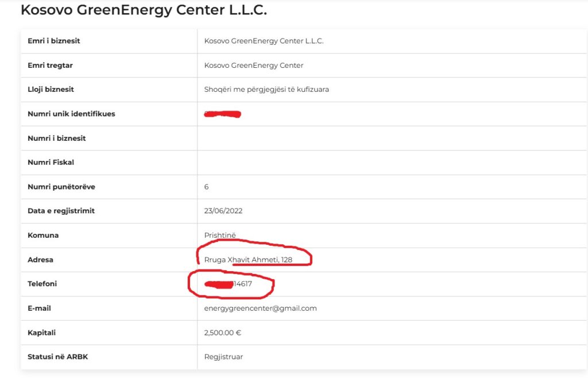Viewport: 588px width, 378px height.
Task: Select the business name value in the table
Action: tap(264, 41)
